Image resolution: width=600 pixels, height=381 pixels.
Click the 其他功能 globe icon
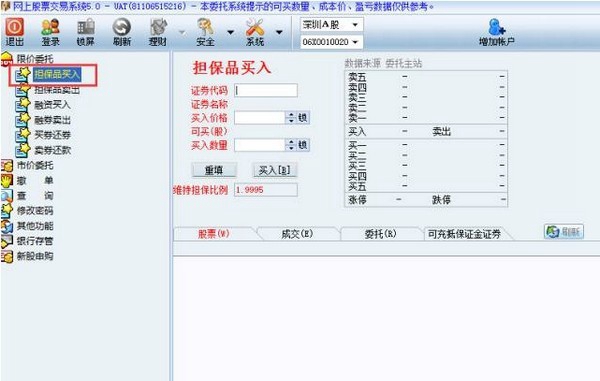click(7, 226)
